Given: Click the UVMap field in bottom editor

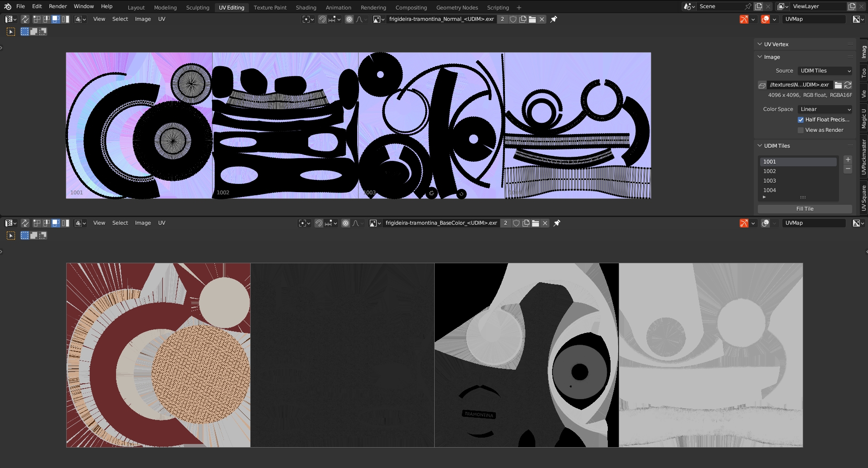Looking at the screenshot, I should [813, 223].
